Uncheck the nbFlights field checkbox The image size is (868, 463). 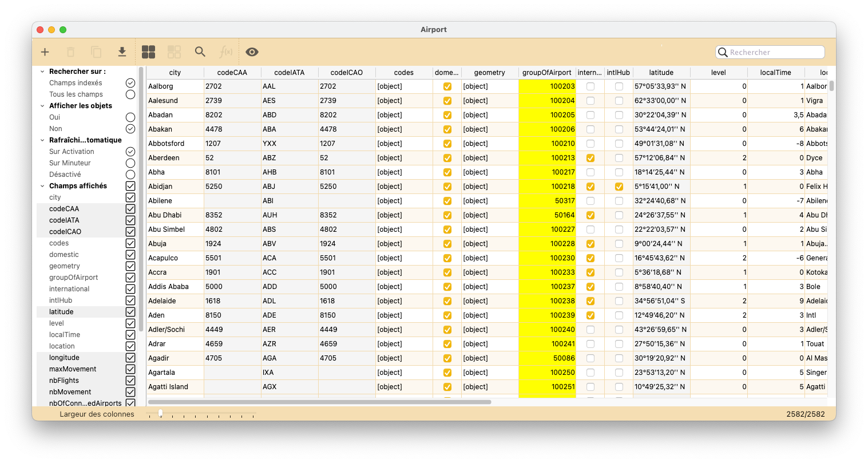(130, 381)
